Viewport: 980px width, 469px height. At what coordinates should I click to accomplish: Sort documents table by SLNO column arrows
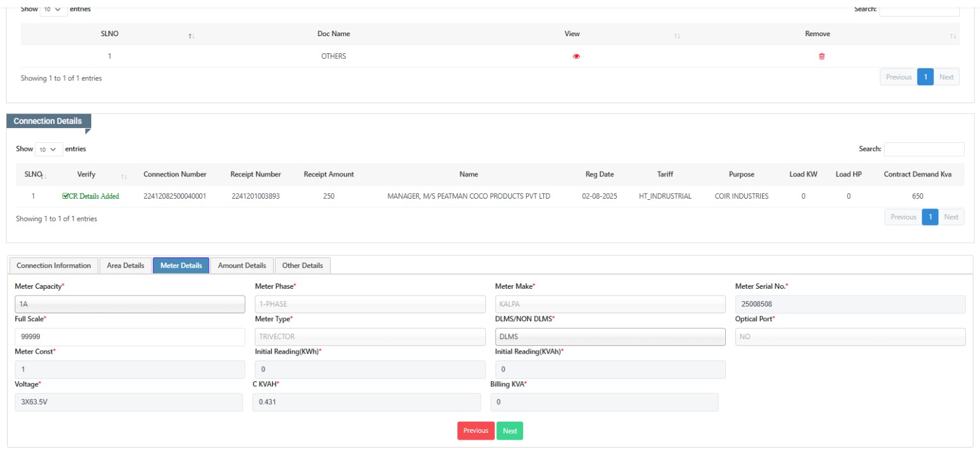(191, 36)
